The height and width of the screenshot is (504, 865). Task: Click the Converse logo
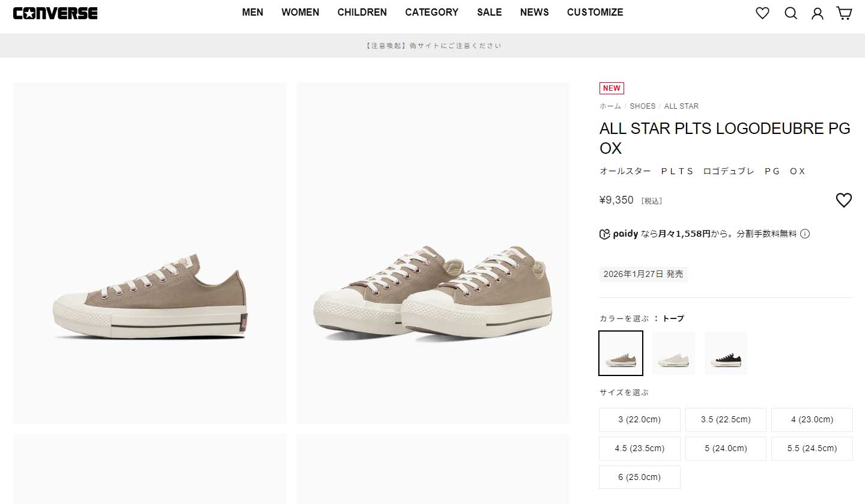click(x=55, y=13)
